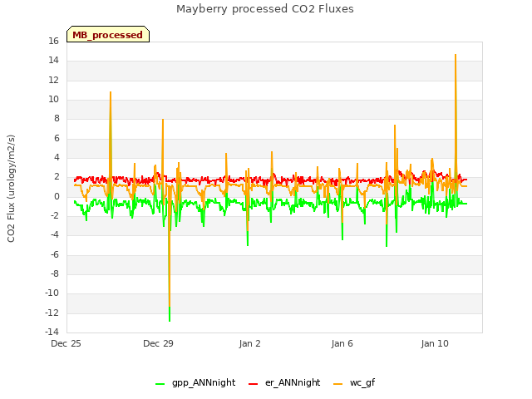Viewport: 532px width, 399px height.
Task: Click the MB_processed tab label
Action: coord(107,35)
